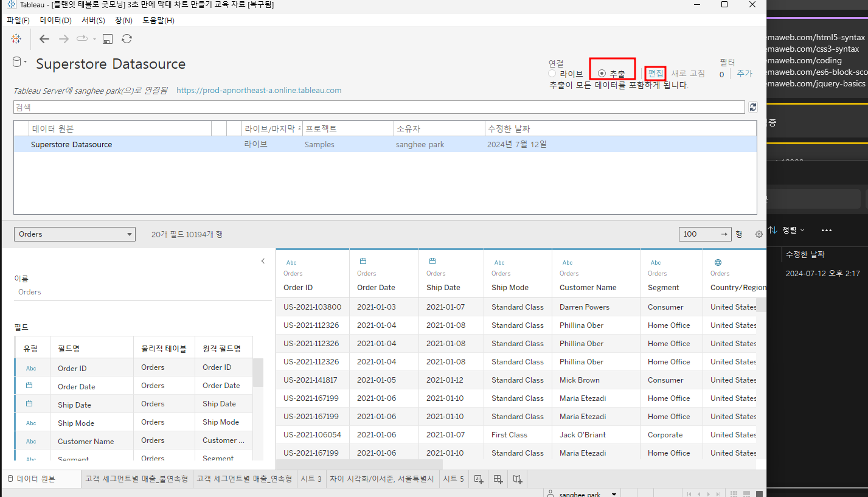Click the calendar icon in the Ship Date field row
Image resolution: width=868 pixels, height=497 pixels.
29,403
